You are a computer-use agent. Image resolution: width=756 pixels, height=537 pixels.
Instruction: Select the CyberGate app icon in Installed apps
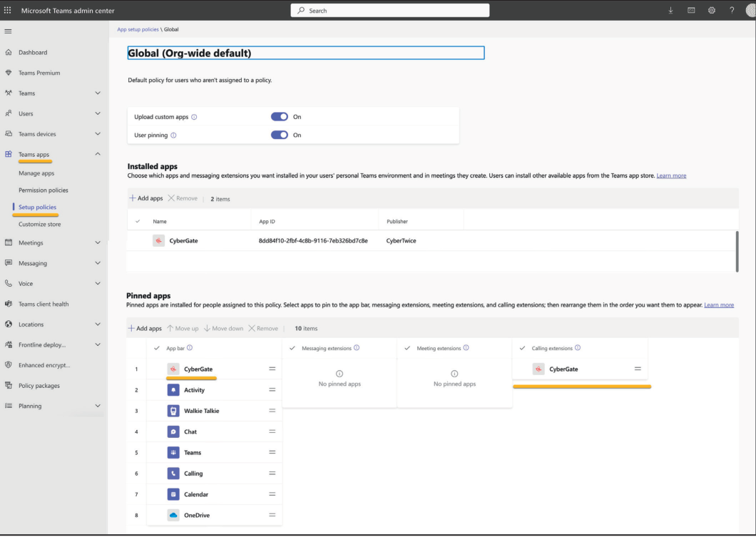(158, 240)
